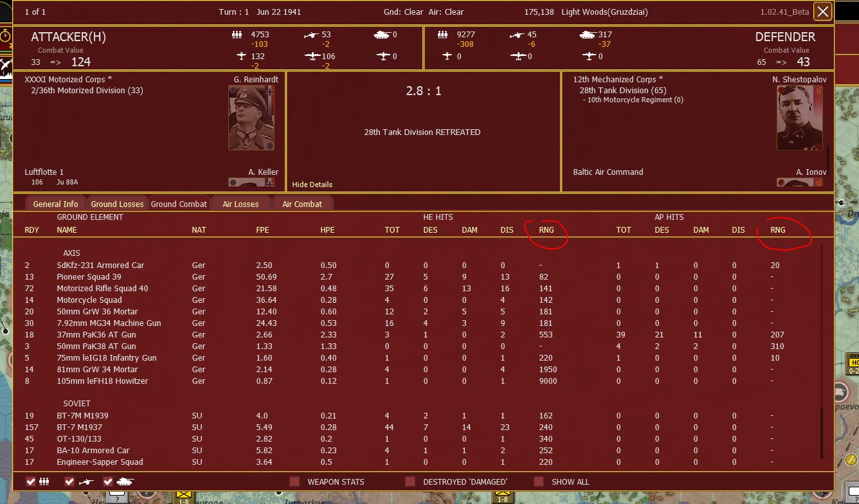This screenshot has width=859, height=504.
Task: Select the BT-7M M1939 row
Action: click(x=417, y=416)
